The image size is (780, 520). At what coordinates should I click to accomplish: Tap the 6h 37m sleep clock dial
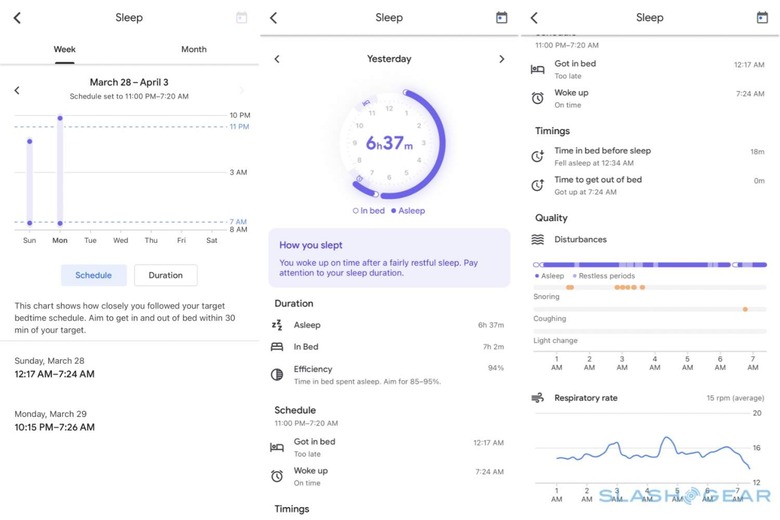coord(389,143)
